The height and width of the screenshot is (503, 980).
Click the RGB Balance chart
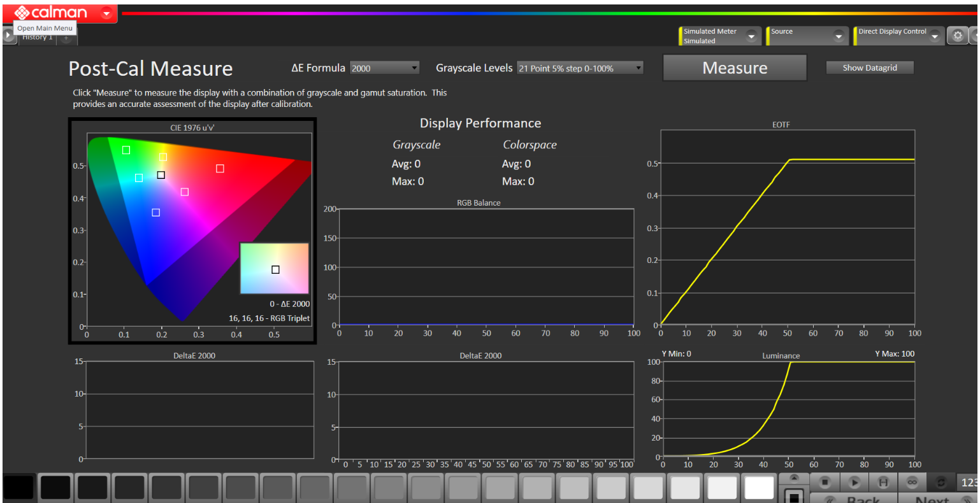point(486,267)
